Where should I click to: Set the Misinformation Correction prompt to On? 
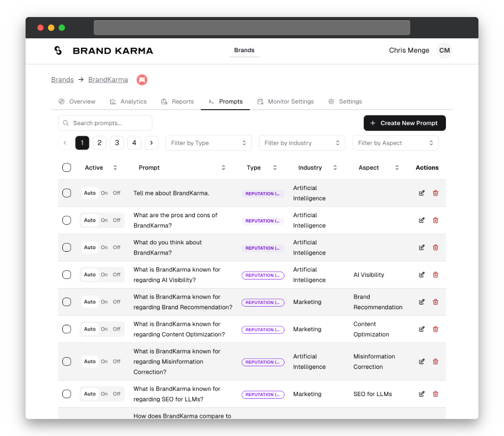(x=104, y=361)
